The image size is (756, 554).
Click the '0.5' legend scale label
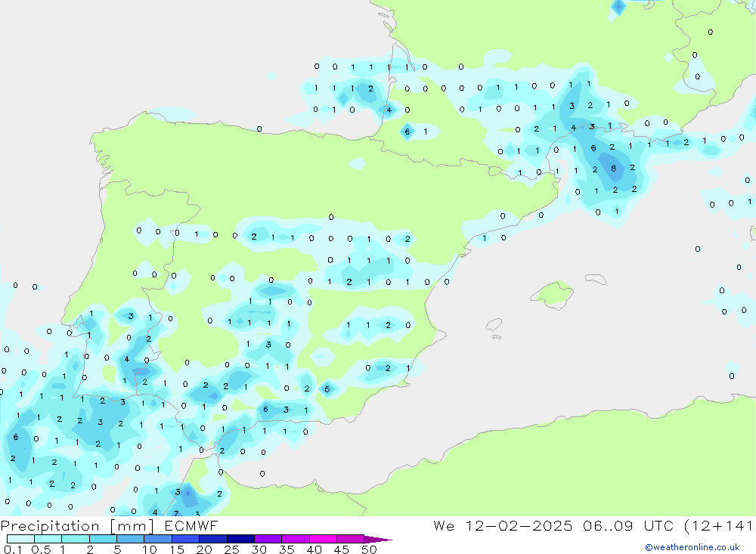pos(41,549)
